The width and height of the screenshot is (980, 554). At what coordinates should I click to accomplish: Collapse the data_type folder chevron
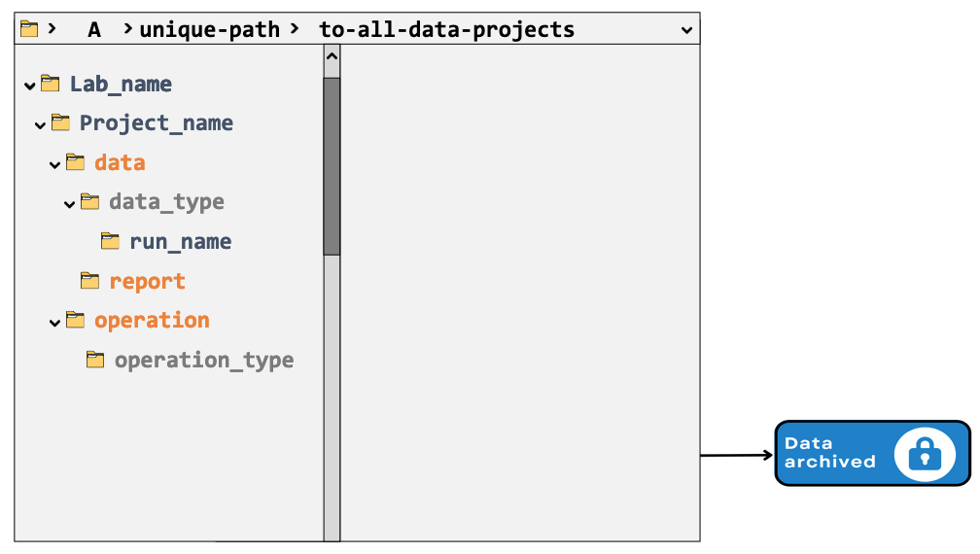tap(69, 204)
